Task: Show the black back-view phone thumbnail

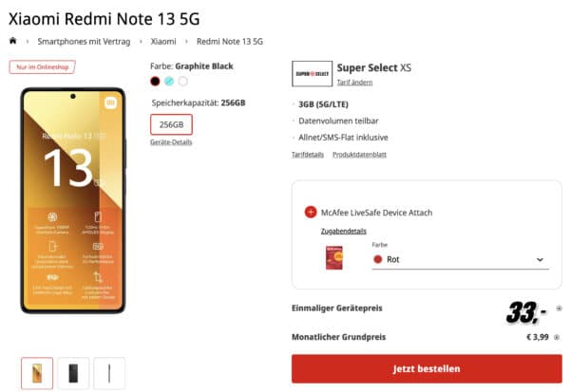Action: (73, 373)
